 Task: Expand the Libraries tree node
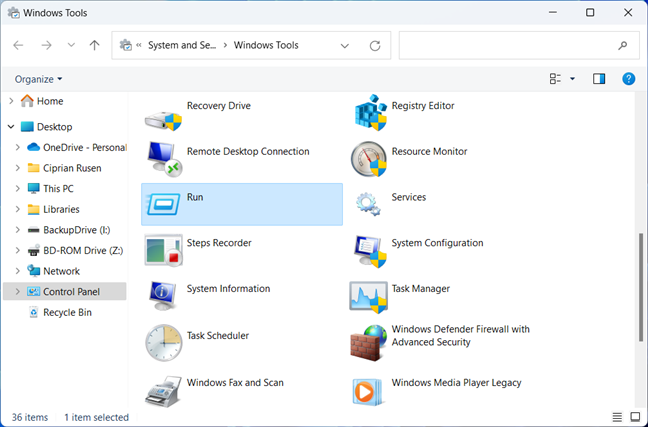17,209
